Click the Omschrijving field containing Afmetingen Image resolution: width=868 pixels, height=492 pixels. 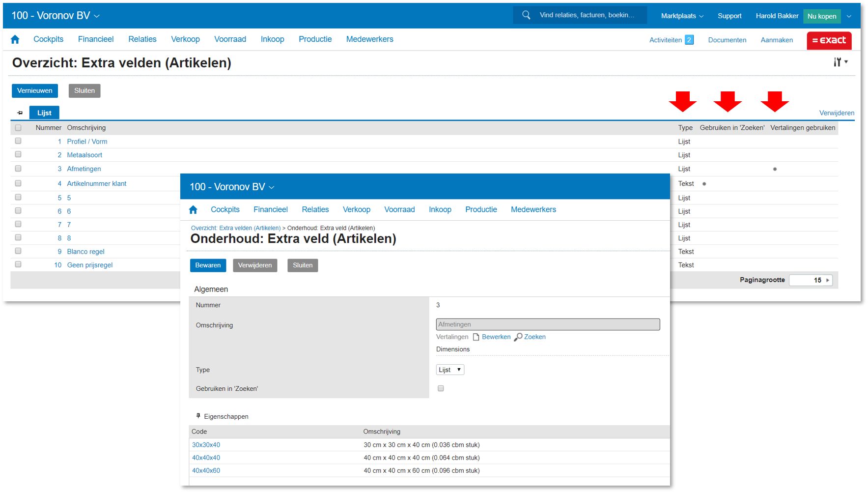(547, 324)
